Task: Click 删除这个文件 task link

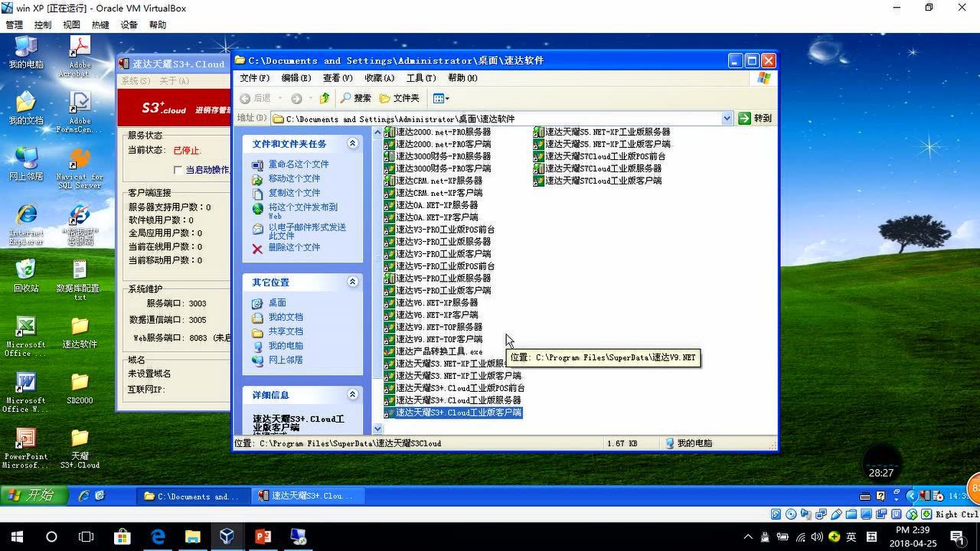Action: pyautogui.click(x=294, y=247)
